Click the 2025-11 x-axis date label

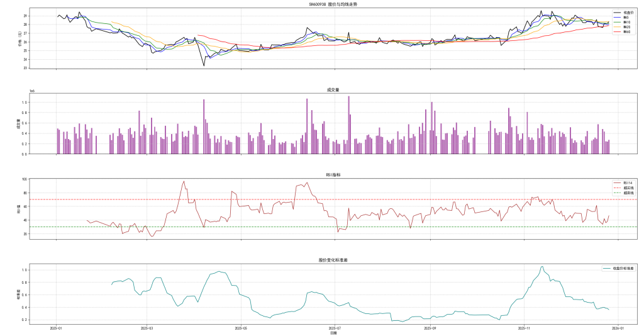(x=525, y=328)
